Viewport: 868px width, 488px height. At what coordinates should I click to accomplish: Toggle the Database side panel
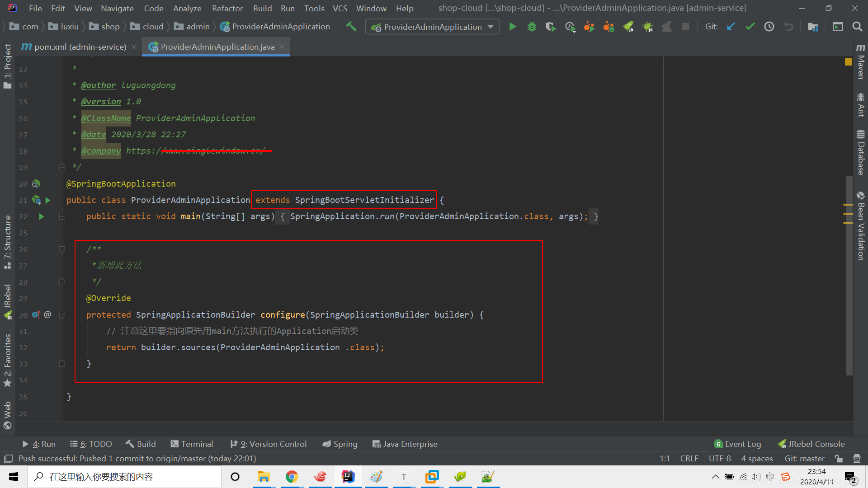pyautogui.click(x=861, y=153)
